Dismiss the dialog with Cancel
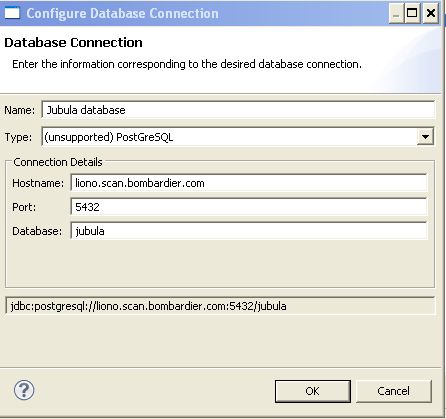Screen dimensions: 446x419 click(x=394, y=391)
